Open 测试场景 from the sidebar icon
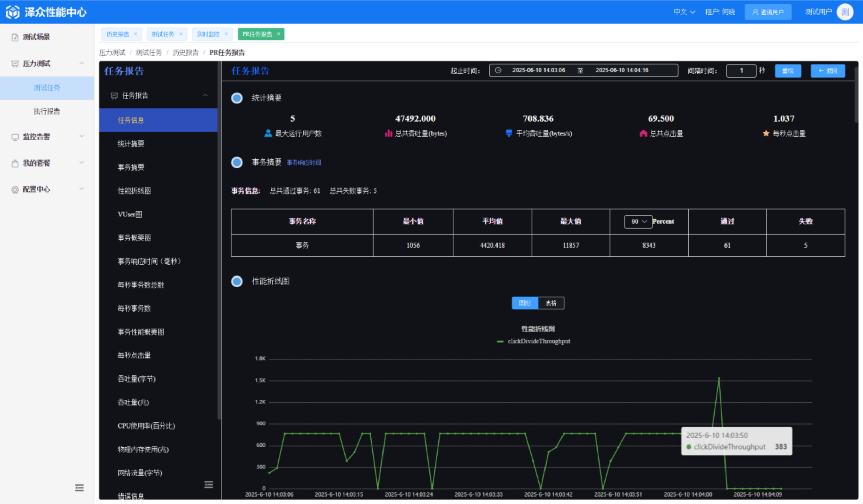 pos(15,37)
